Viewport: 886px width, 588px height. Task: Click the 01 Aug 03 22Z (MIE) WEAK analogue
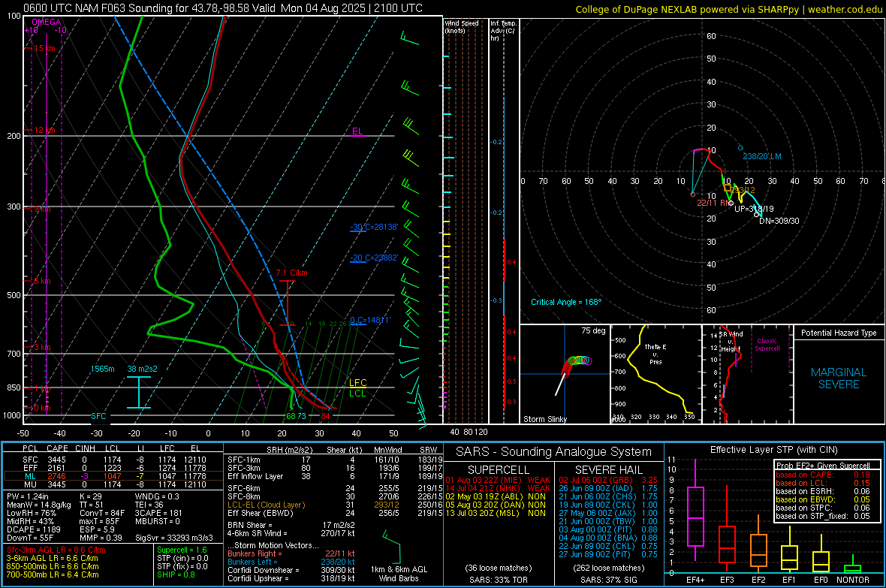[498, 480]
